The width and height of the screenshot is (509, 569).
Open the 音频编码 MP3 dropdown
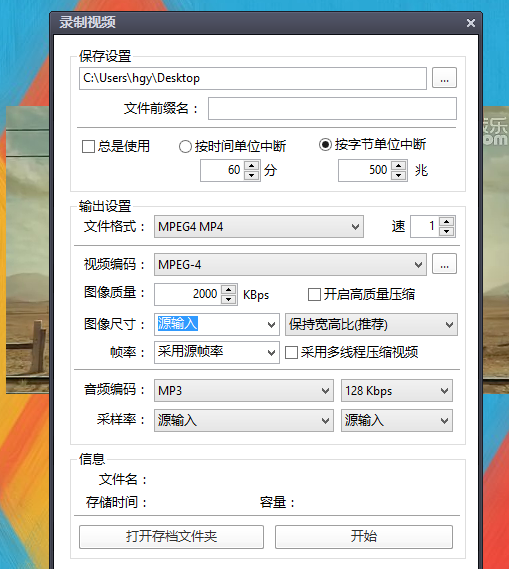(243, 391)
